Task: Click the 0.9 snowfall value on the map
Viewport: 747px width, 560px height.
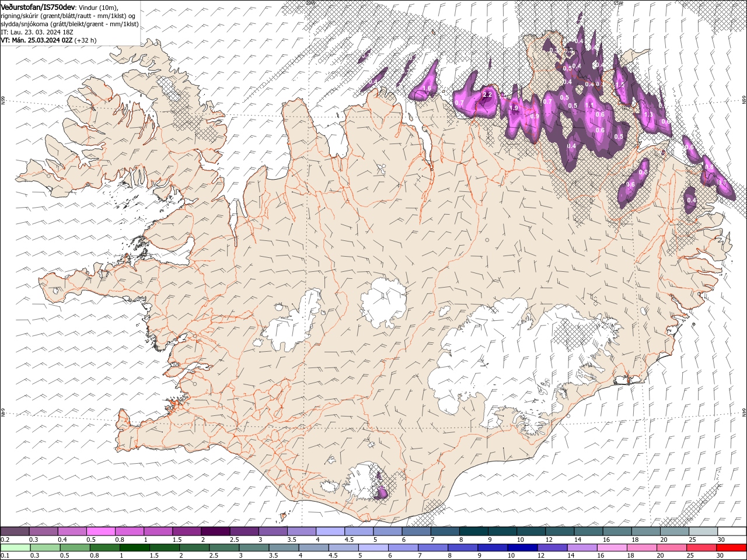Action: tap(535, 116)
